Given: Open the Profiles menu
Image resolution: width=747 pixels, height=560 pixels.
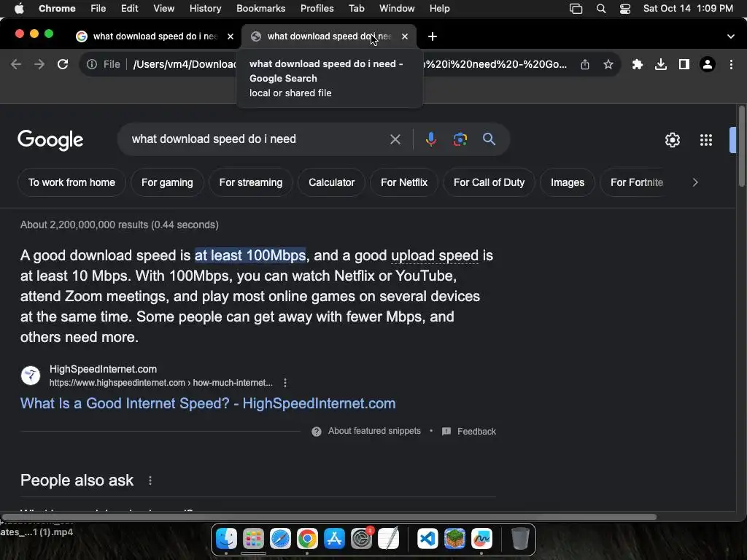Looking at the screenshot, I should click(x=317, y=9).
